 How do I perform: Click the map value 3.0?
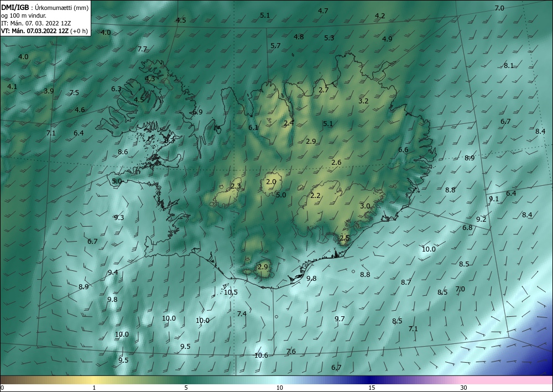[365, 206]
